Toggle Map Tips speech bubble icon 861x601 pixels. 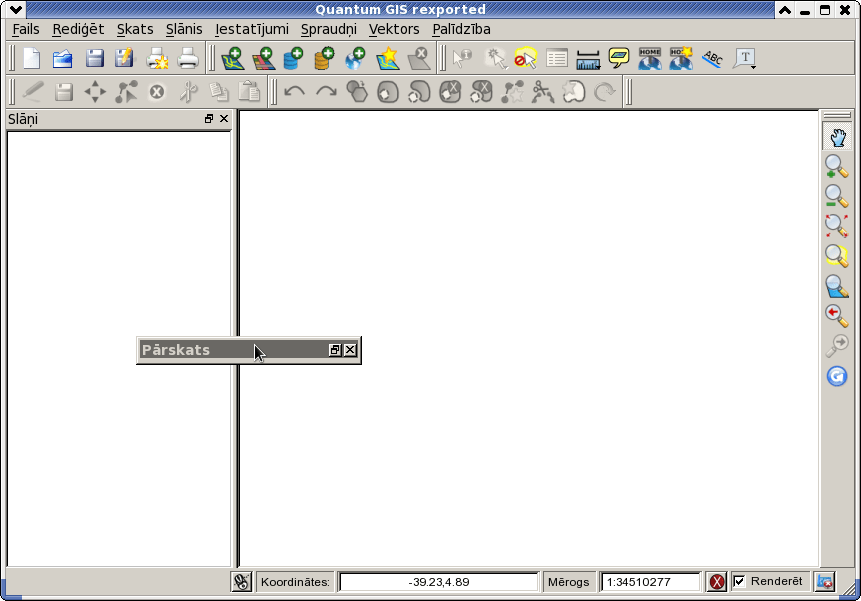point(619,58)
